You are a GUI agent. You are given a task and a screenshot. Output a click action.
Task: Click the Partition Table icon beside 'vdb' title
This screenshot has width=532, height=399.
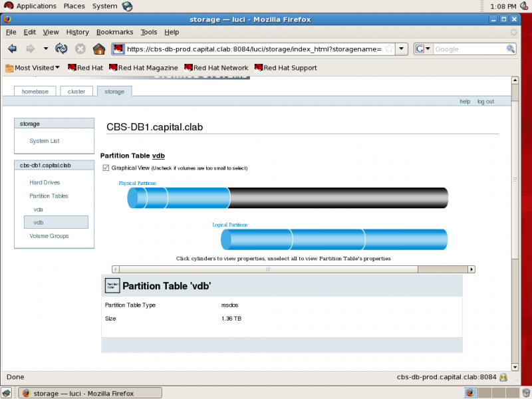tap(112, 285)
